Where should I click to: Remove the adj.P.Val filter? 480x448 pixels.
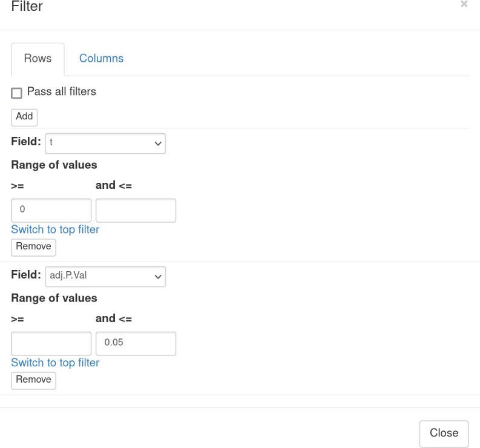(x=33, y=380)
